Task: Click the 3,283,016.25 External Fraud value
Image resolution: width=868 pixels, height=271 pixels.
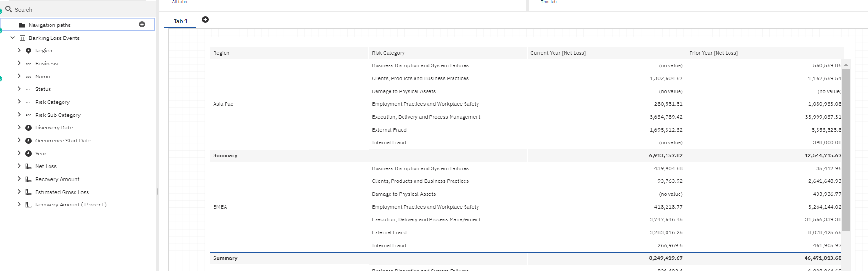Action: coord(666,232)
